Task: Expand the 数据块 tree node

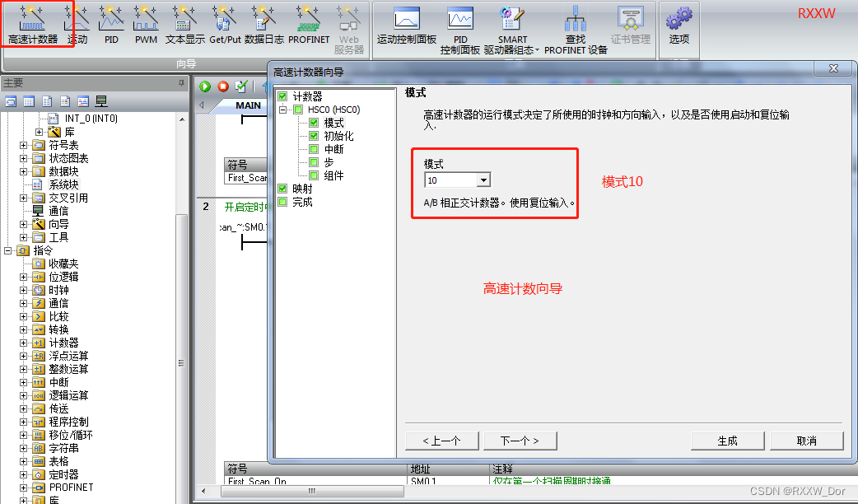Action: pos(23,171)
